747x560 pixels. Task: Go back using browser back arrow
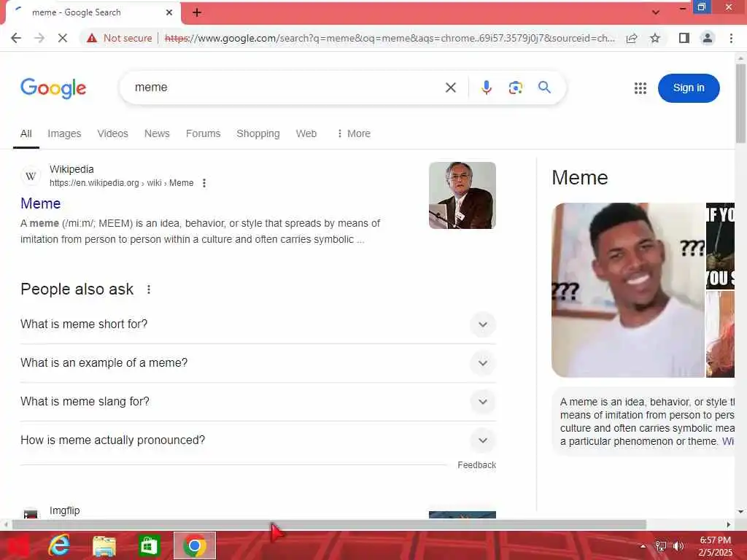coord(16,38)
